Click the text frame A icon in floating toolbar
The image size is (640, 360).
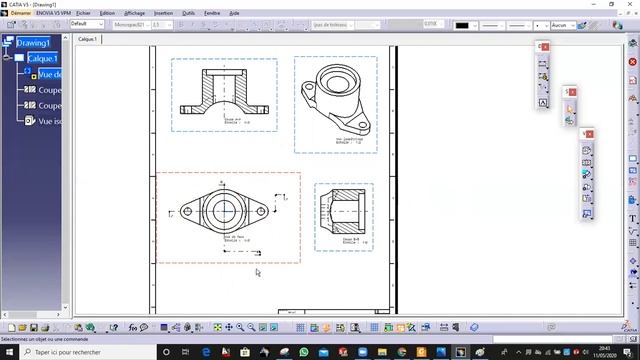[542, 102]
